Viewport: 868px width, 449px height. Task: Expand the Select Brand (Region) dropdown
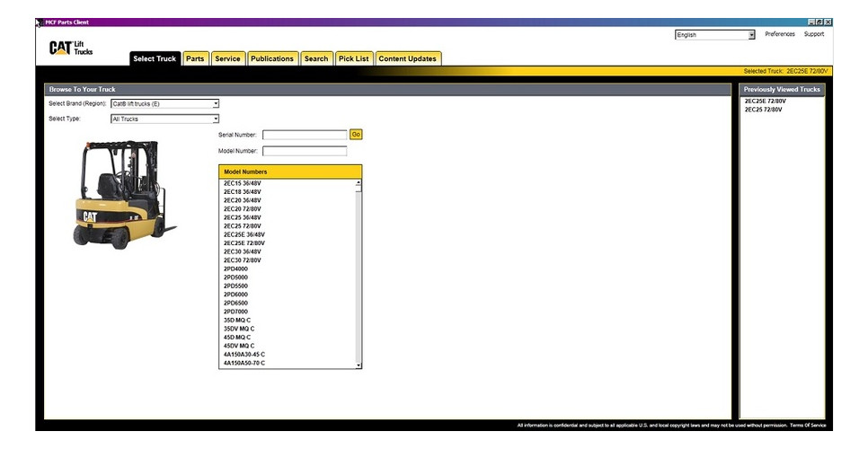click(x=165, y=104)
